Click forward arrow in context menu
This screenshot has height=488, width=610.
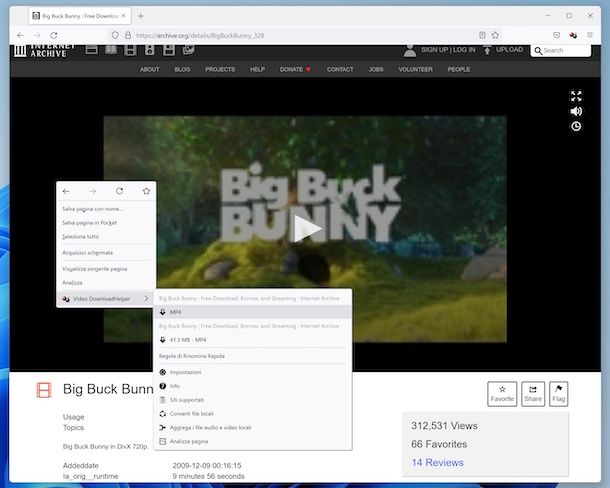(93, 191)
